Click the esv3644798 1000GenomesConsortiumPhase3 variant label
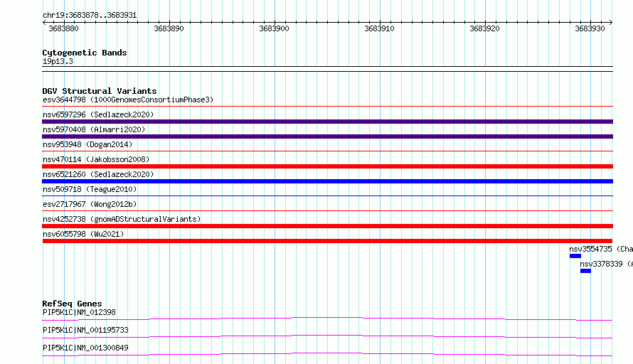Image resolution: width=633 pixels, height=364 pixels. click(128, 100)
